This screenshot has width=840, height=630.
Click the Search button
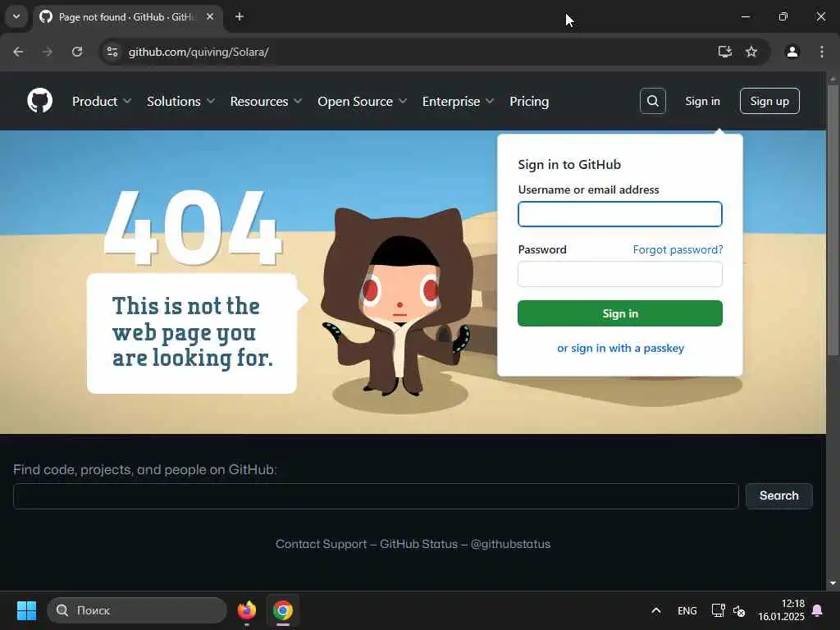(x=779, y=496)
